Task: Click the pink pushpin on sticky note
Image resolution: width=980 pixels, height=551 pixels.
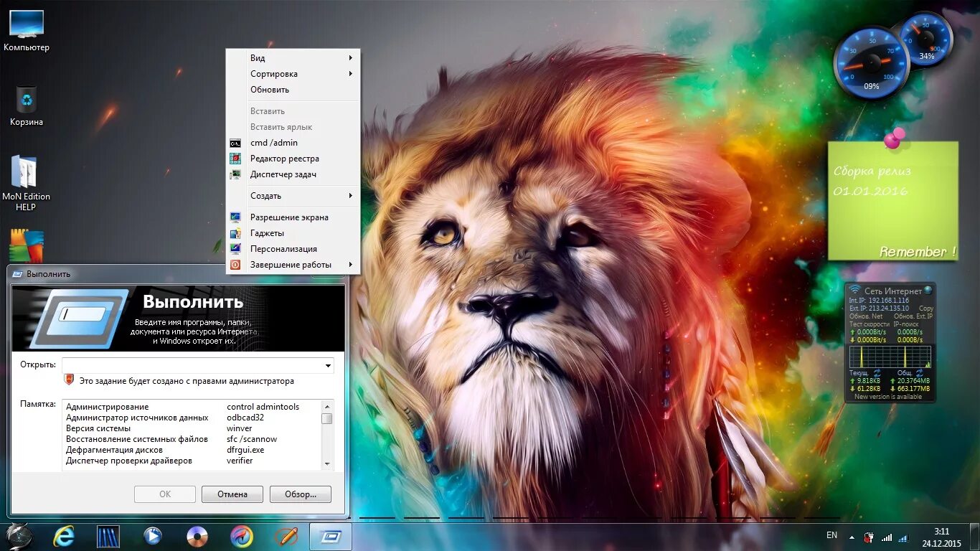Action: 893,138
